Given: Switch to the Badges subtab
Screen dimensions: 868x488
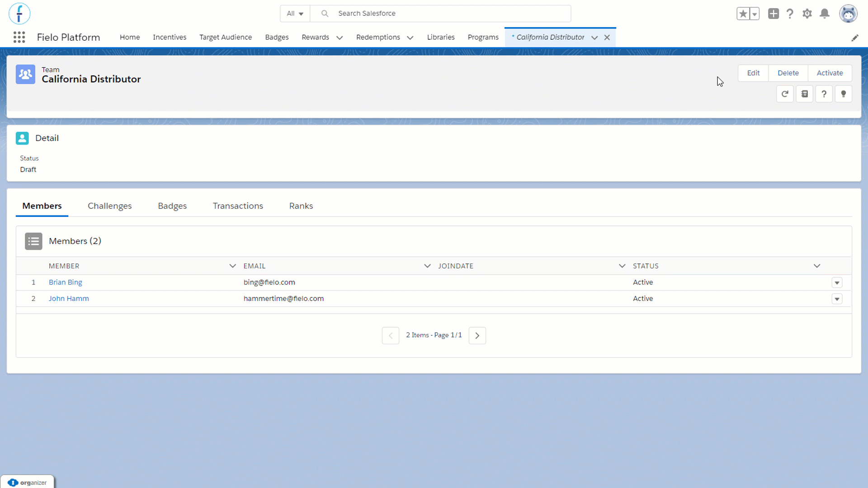Looking at the screenshot, I should pos(172,206).
